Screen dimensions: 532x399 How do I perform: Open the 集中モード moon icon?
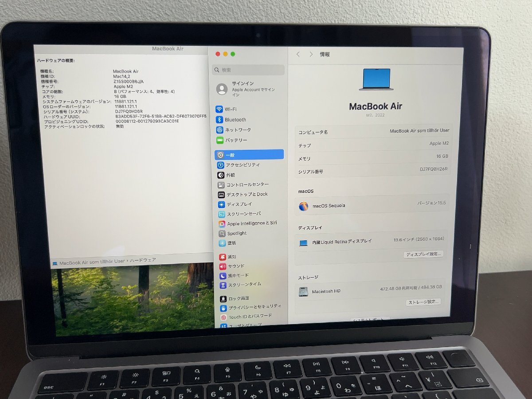[223, 276]
